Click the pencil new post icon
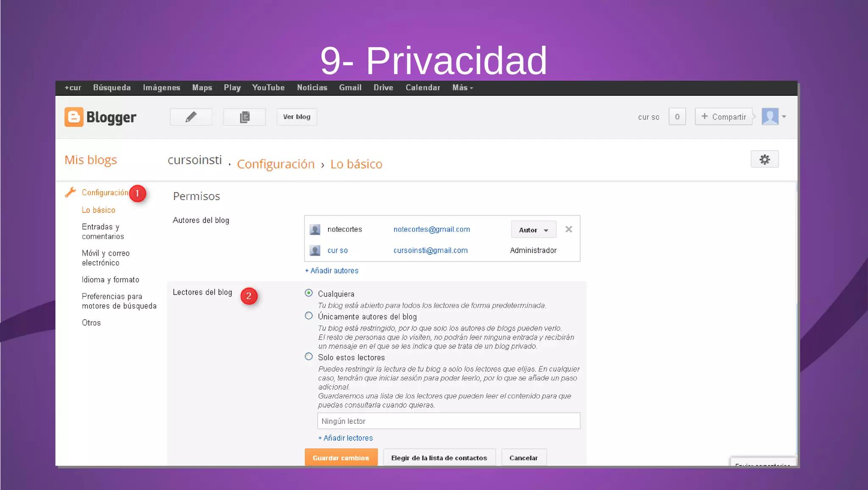 click(x=191, y=117)
